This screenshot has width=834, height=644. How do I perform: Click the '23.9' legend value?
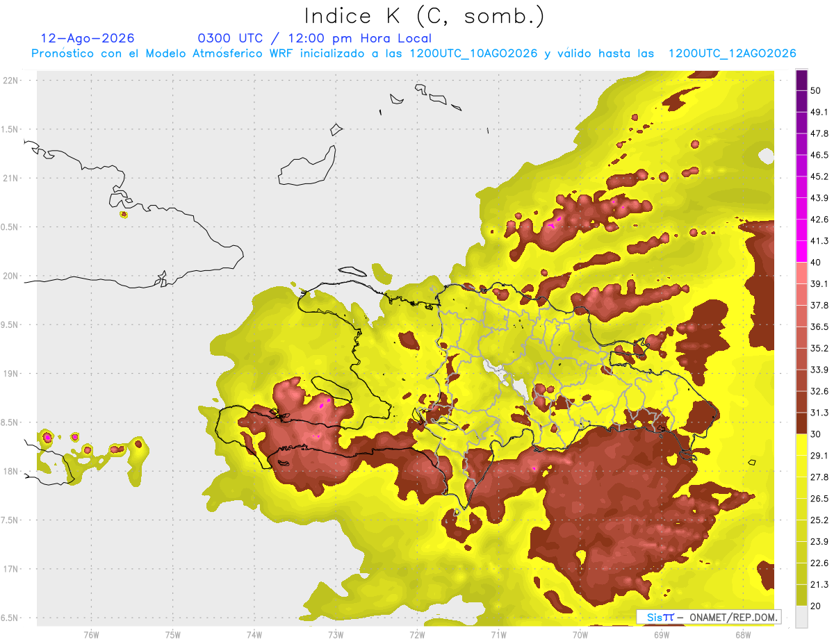tap(820, 542)
